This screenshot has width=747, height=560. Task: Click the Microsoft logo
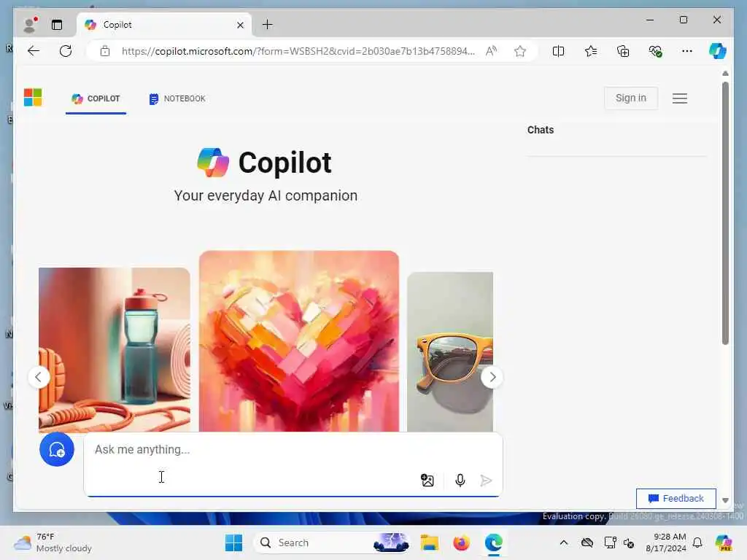click(x=33, y=98)
